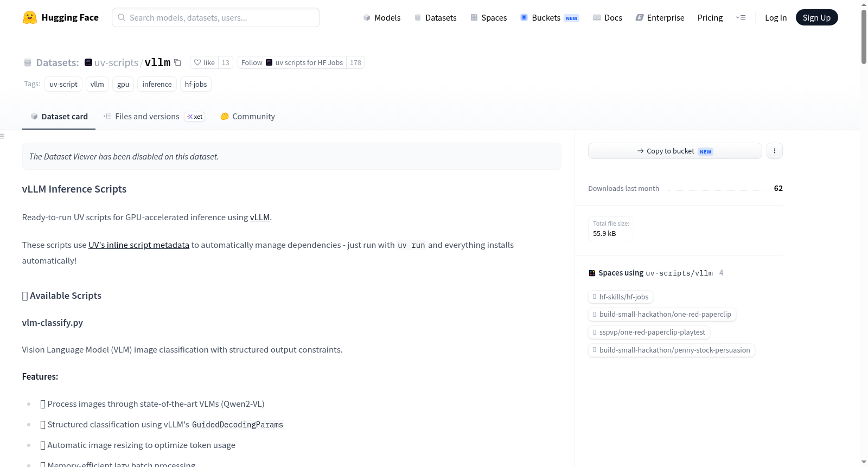Open the Community tab
Viewport: 868px width, 467px height.
tap(247, 116)
